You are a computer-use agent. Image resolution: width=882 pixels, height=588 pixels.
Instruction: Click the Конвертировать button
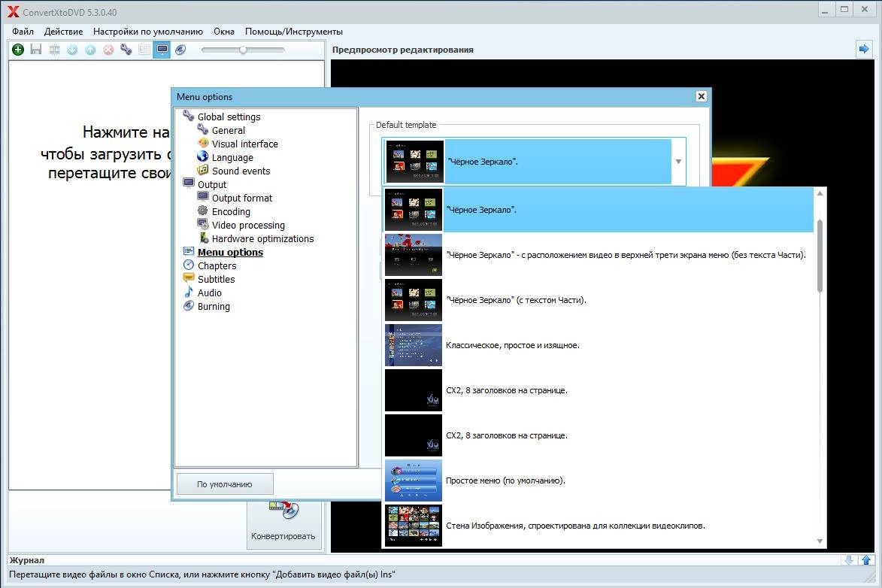[283, 524]
